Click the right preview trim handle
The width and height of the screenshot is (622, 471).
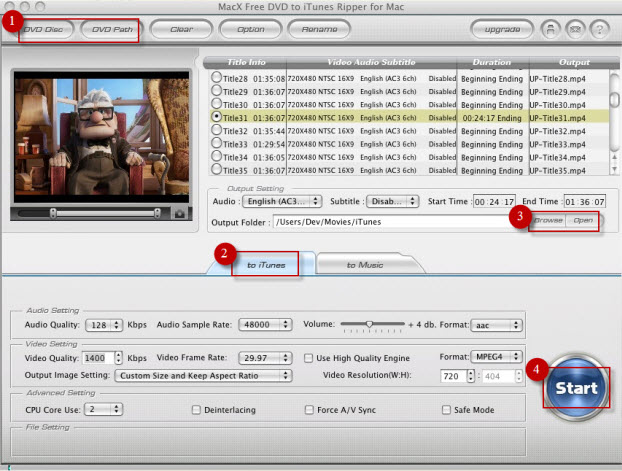157,213
